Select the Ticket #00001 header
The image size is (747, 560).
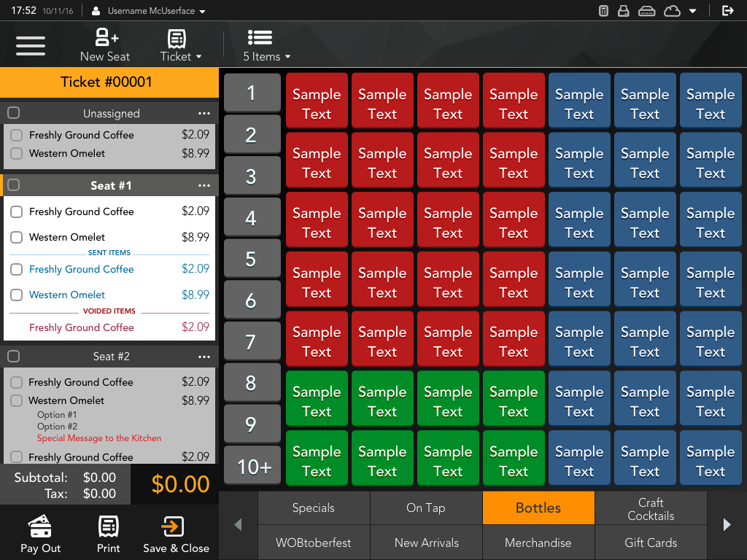[x=109, y=82]
